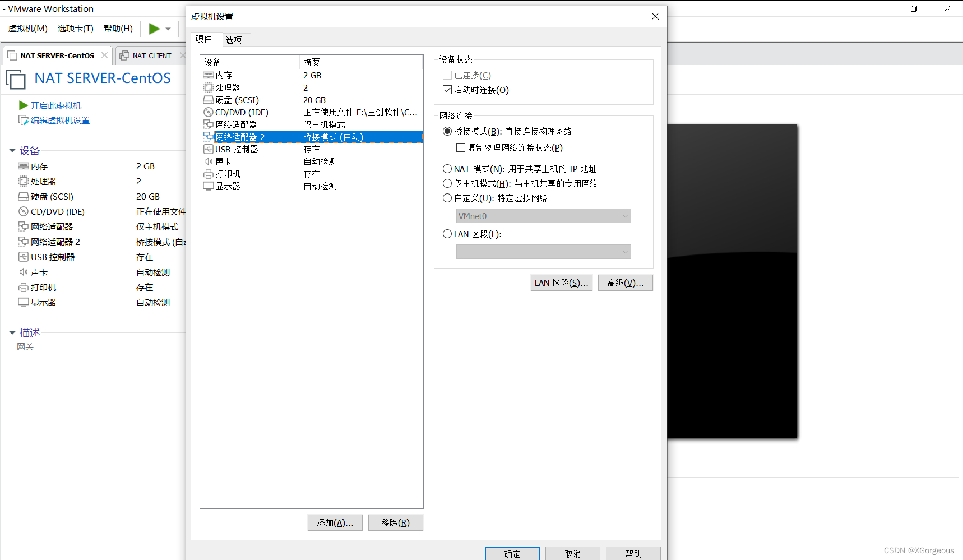This screenshot has height=560, width=963.
Task: Click the 网络适配器 2 icon in dialog list
Action: click(x=209, y=137)
